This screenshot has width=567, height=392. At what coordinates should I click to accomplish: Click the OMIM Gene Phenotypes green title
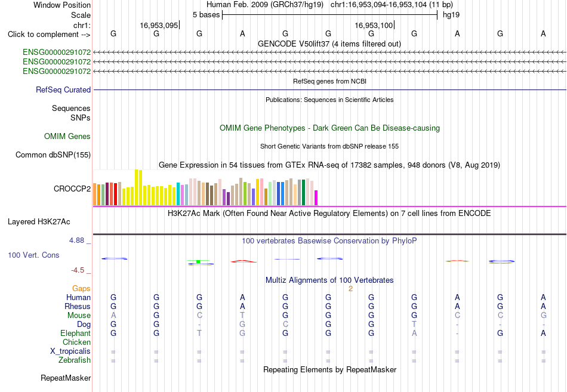(x=329, y=128)
